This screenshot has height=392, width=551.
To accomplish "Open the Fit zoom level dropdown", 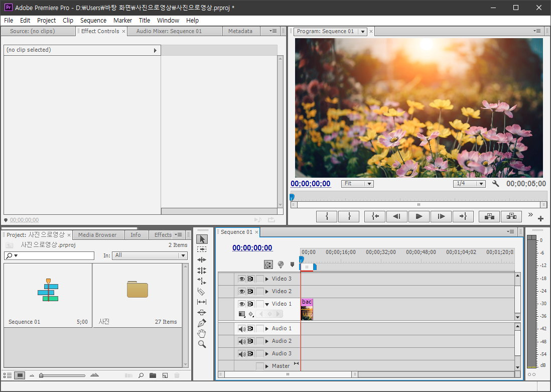I will (357, 184).
